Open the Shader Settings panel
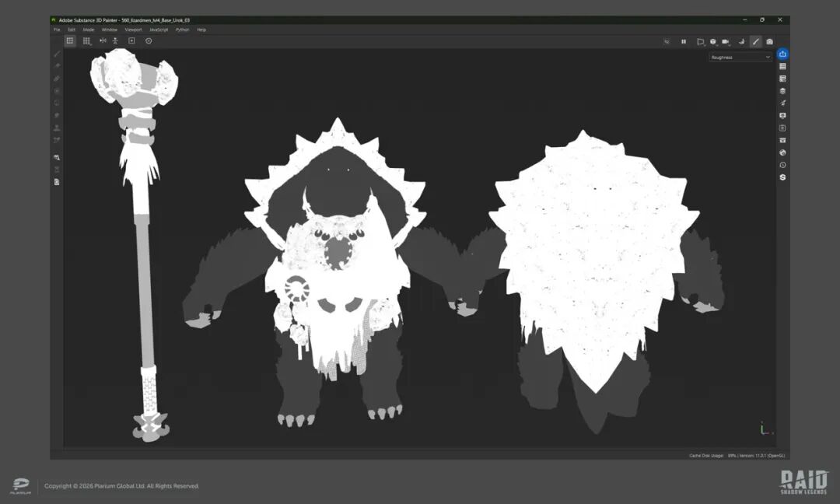The height and width of the screenshot is (504, 840). 782,128
